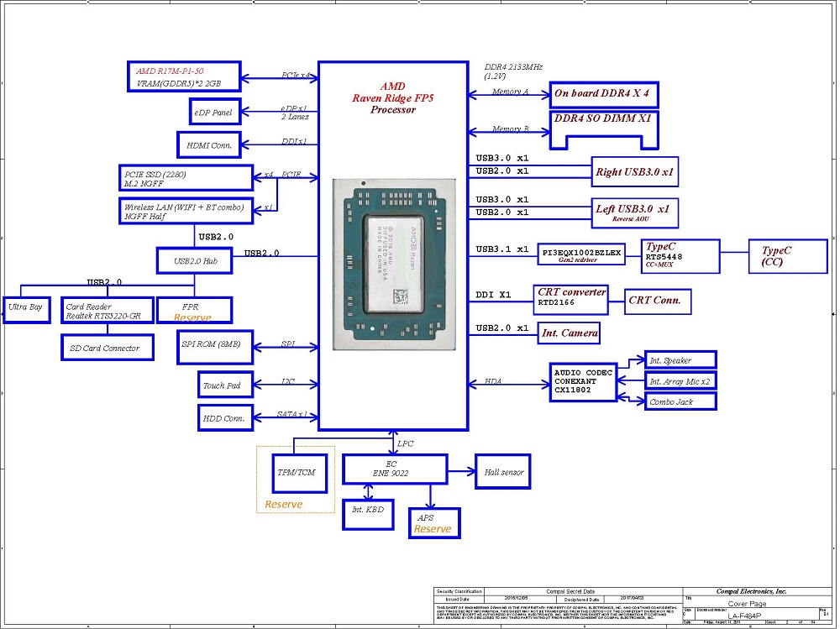Image resolution: width=840 pixels, height=629 pixels.
Task: Select the Hall sensor block
Action: pos(502,471)
